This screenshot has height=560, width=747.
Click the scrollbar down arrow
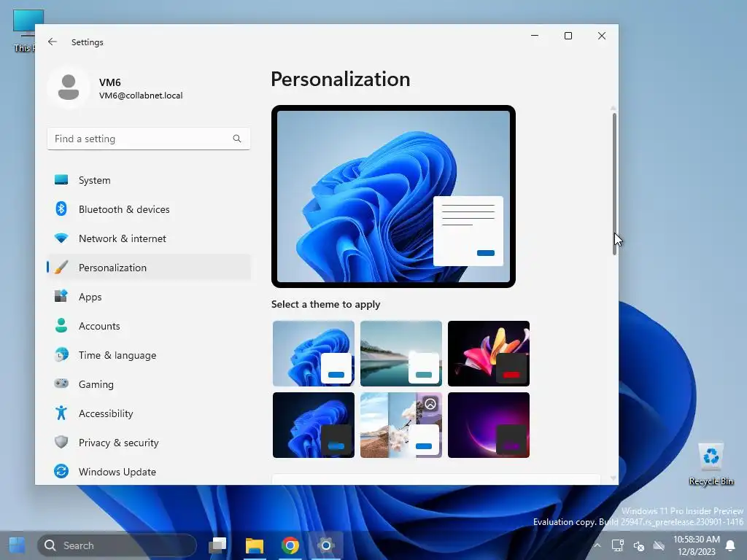[613, 478]
